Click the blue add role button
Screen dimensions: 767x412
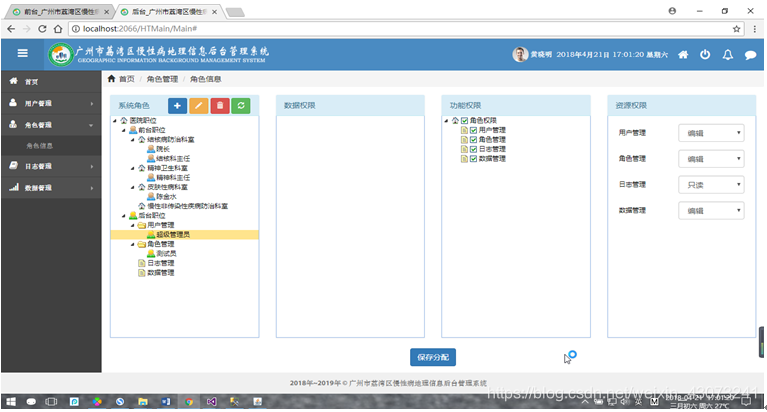(x=177, y=106)
